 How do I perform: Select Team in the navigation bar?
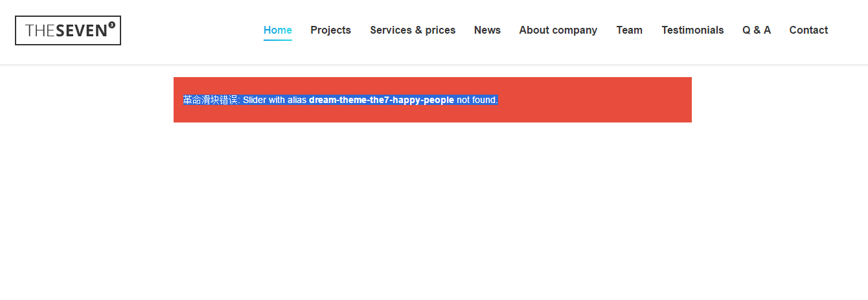click(x=629, y=30)
